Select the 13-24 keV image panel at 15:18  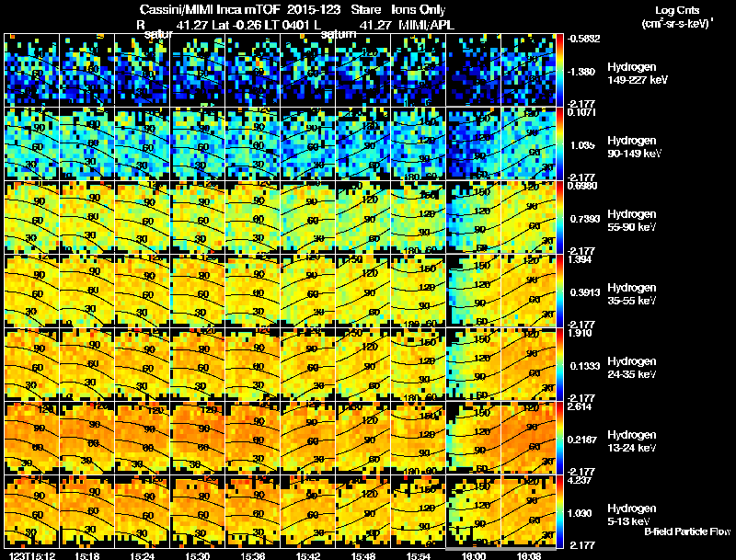(x=86, y=439)
